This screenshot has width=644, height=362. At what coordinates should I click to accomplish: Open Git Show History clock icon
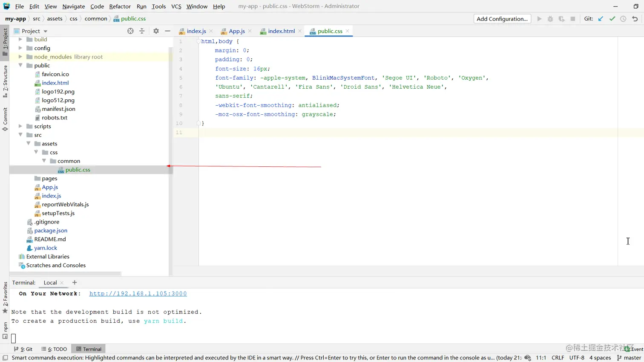[x=623, y=19]
